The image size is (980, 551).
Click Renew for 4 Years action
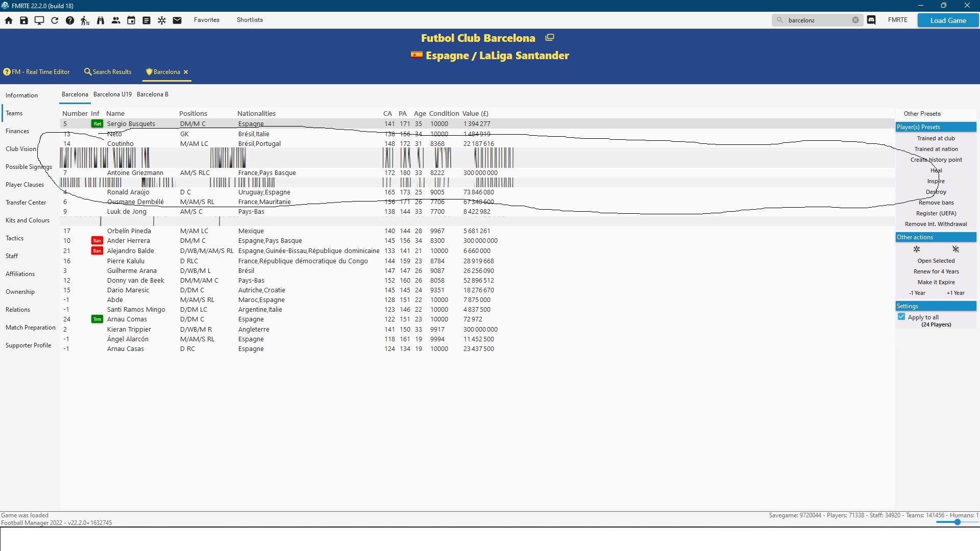tap(936, 271)
